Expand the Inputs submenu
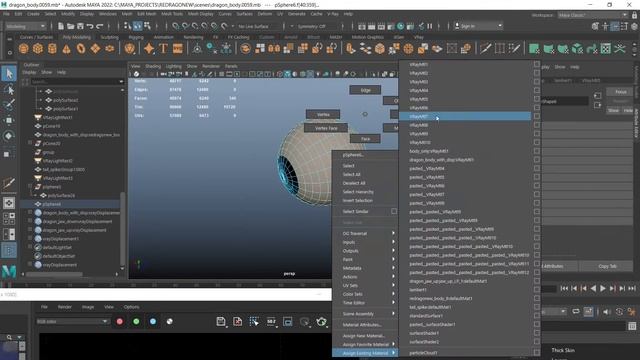 [365, 242]
